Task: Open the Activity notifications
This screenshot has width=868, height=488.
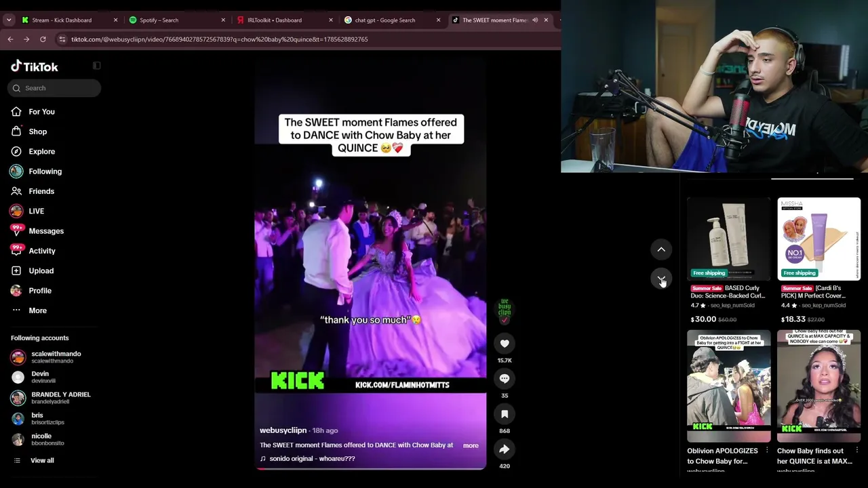Action: coord(42,251)
